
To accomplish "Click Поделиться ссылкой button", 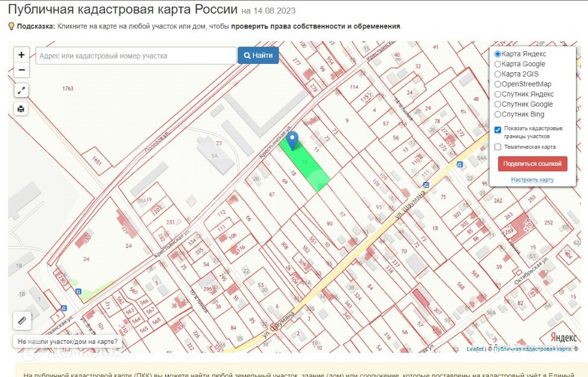I will click(x=532, y=163).
